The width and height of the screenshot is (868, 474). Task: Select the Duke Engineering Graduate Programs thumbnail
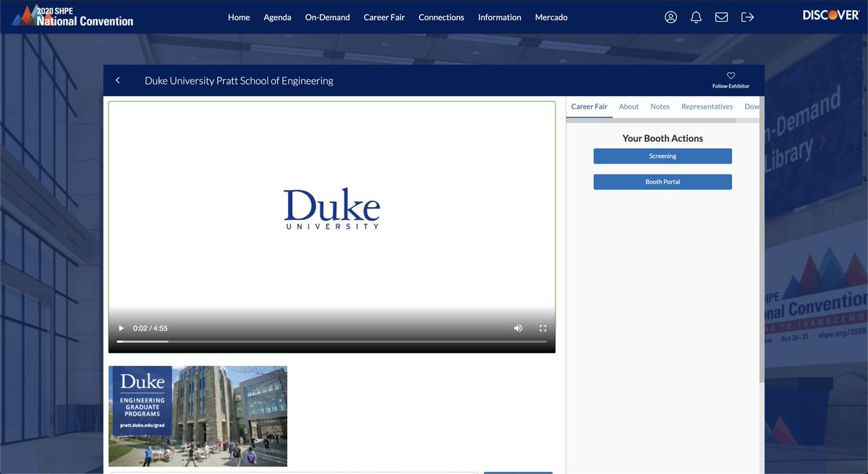coord(197,415)
